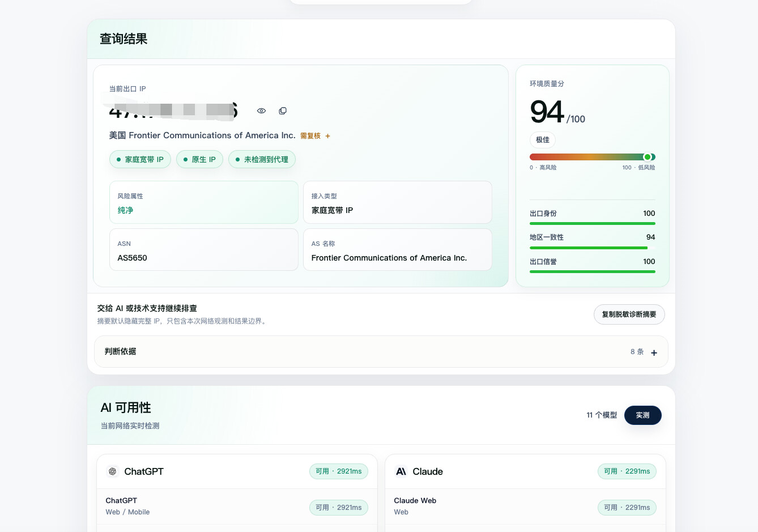
Task: Click the ChatGPT Web / Mobile row badge
Action: [339, 508]
